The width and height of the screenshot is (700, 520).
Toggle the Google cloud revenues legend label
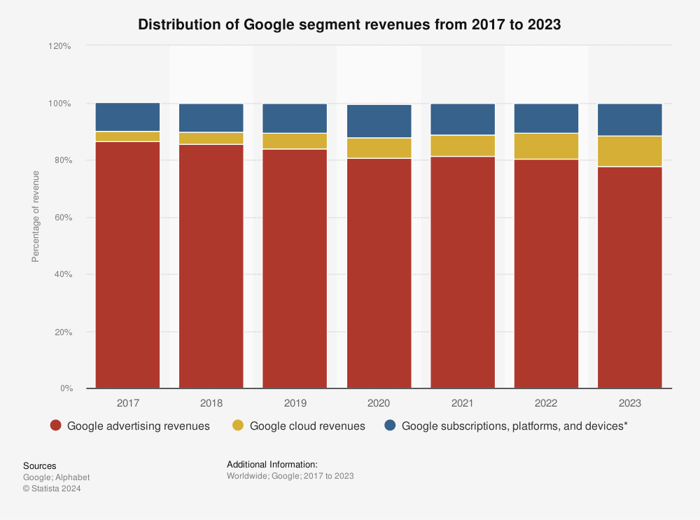pyautogui.click(x=307, y=426)
